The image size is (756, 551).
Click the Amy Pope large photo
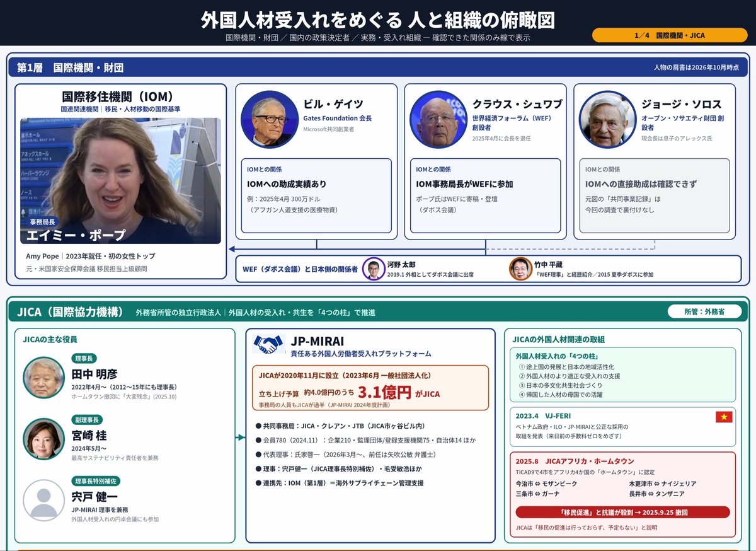tap(120, 181)
